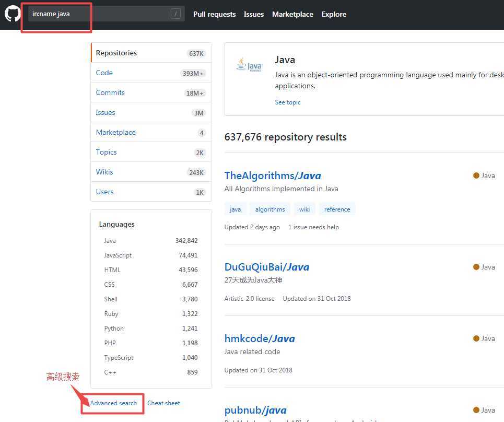Filter results by C++ language
504x422 pixels.
tap(151, 372)
